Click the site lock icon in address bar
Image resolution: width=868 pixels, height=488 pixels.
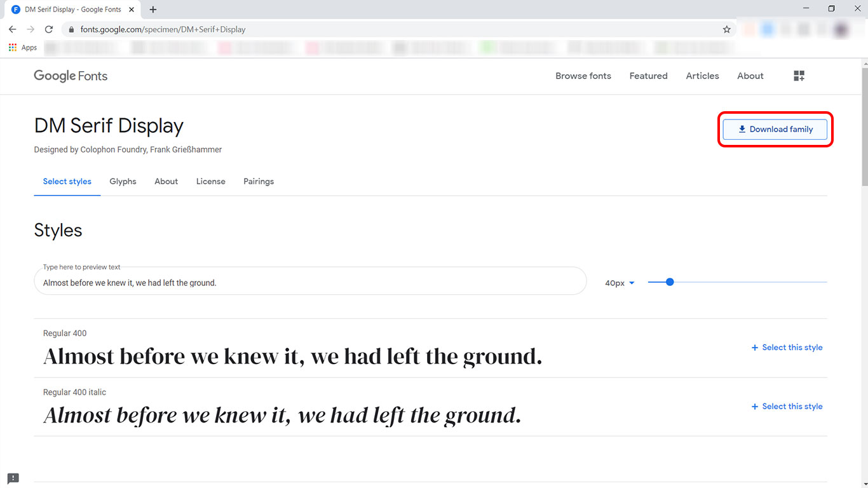click(x=71, y=29)
